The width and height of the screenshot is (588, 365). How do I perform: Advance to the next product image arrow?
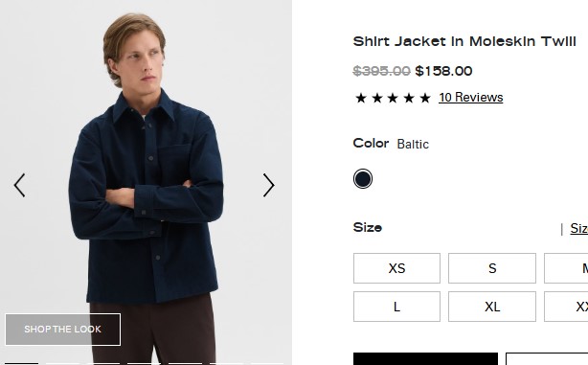(268, 185)
